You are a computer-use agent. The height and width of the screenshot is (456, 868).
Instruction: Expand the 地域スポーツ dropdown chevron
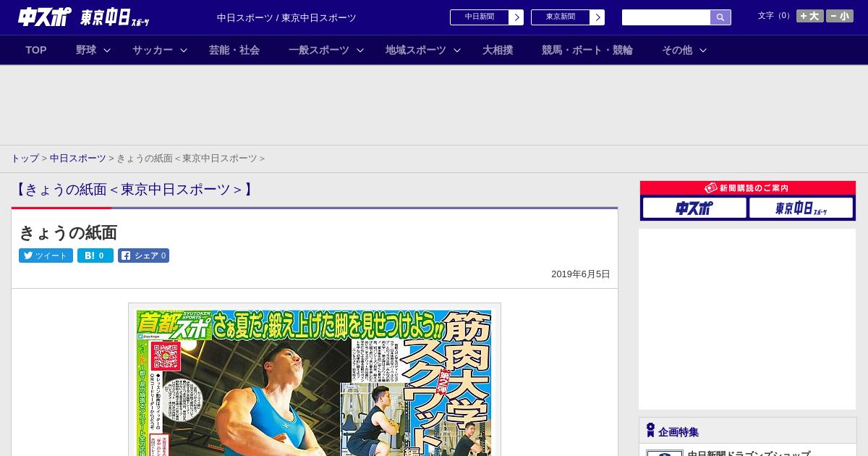(x=457, y=50)
